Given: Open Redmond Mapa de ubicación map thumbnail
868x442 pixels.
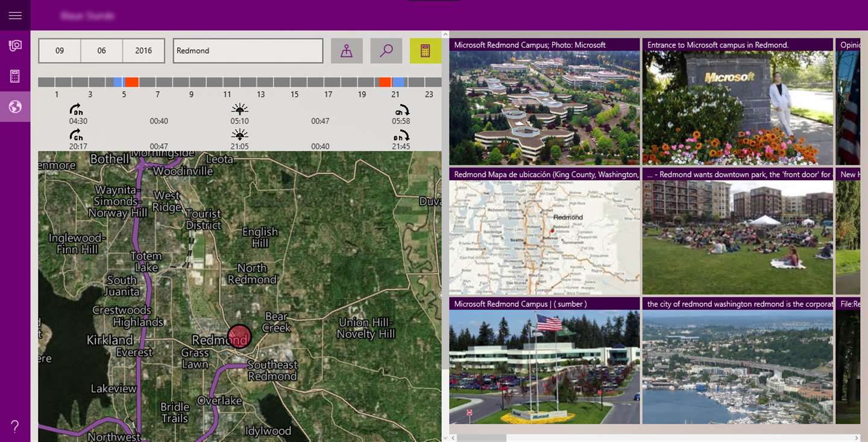Looking at the screenshot, I should click(x=544, y=231).
